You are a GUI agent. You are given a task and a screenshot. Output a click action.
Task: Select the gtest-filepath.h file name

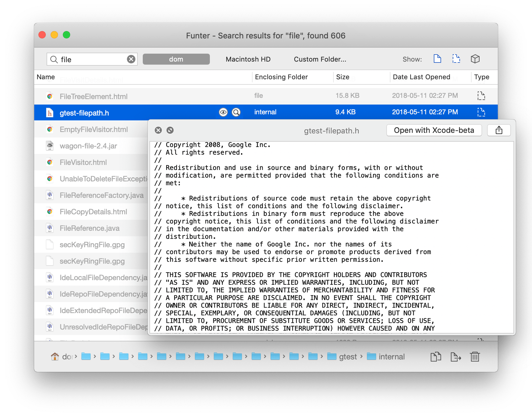pos(84,113)
